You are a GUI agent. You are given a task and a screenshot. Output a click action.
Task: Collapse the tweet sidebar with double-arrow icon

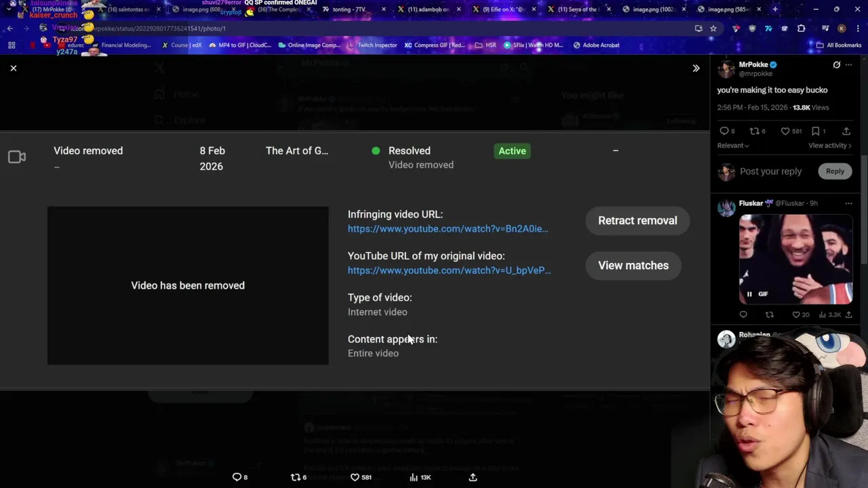coord(696,68)
